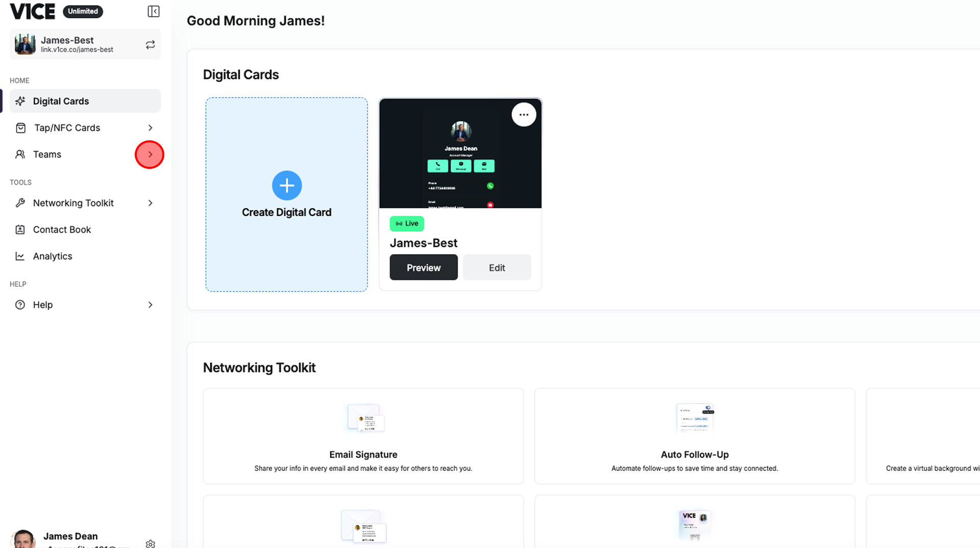Image resolution: width=980 pixels, height=548 pixels.
Task: Click the Tap/NFC Cards bag icon
Action: tap(20, 128)
